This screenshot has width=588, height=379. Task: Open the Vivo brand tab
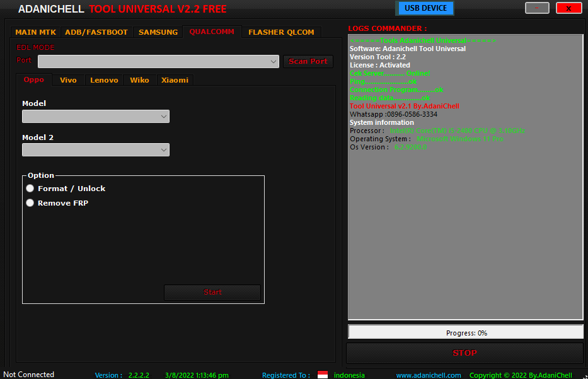pyautogui.click(x=67, y=79)
